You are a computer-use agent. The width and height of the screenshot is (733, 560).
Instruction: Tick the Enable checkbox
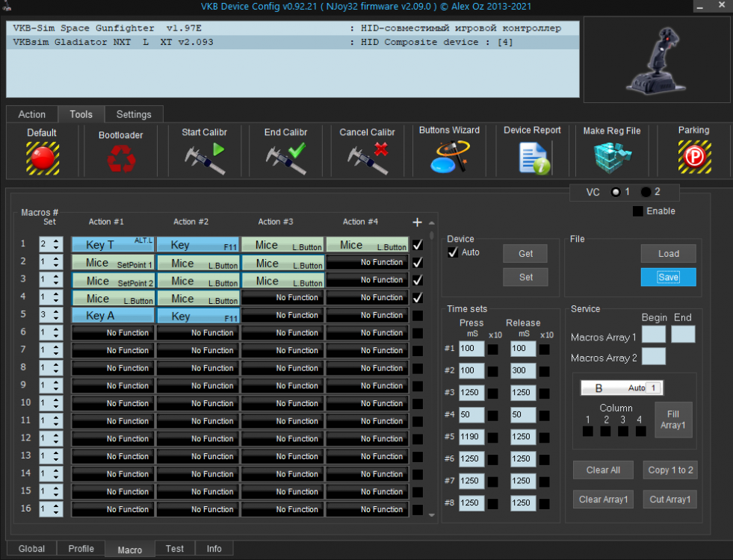pyautogui.click(x=637, y=211)
